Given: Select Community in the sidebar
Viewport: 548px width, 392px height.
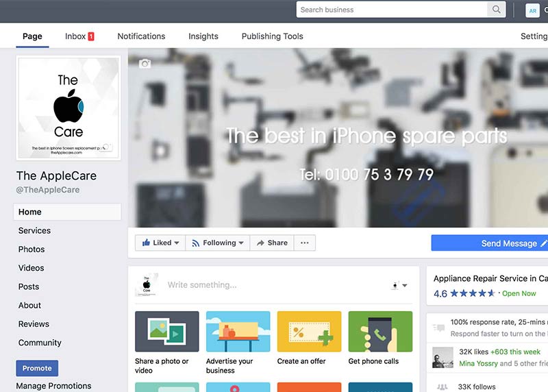Looking at the screenshot, I should tap(40, 343).
